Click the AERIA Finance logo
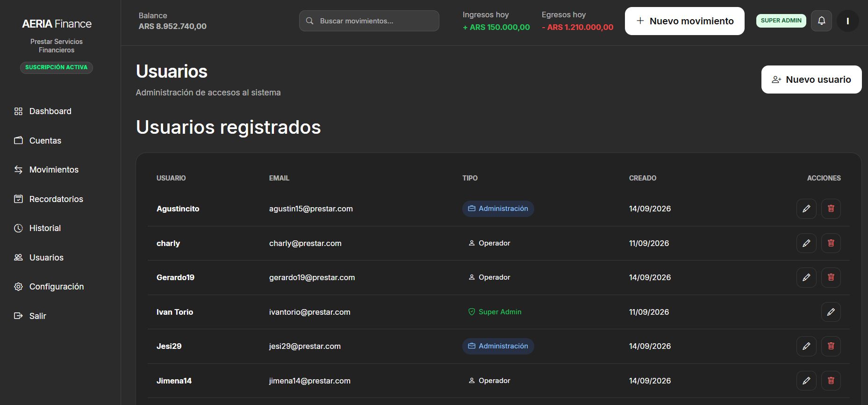 tap(57, 24)
